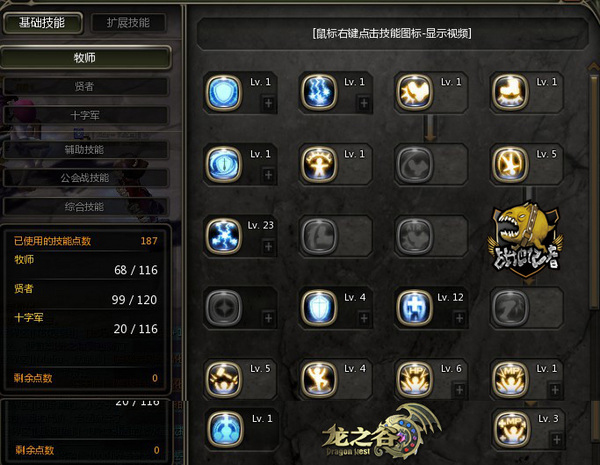Add a point to Lv. 23 lightning skill
This screenshot has width=600, height=465.
click(268, 246)
